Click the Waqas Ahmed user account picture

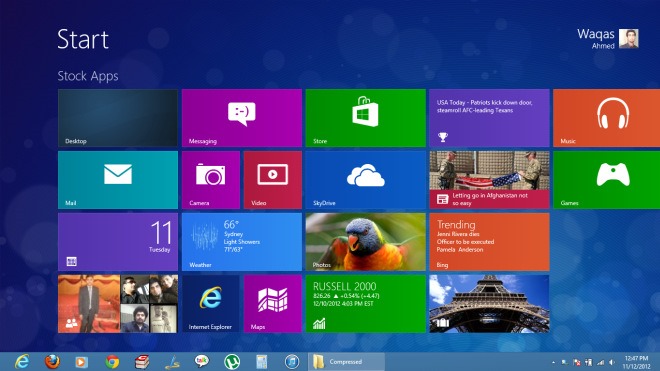pyautogui.click(x=628, y=39)
